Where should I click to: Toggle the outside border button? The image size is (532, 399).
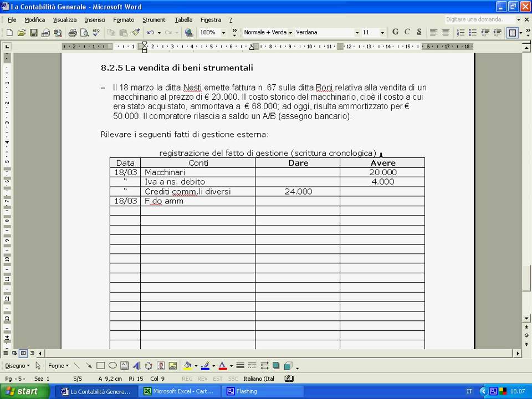pyautogui.click(x=512, y=33)
